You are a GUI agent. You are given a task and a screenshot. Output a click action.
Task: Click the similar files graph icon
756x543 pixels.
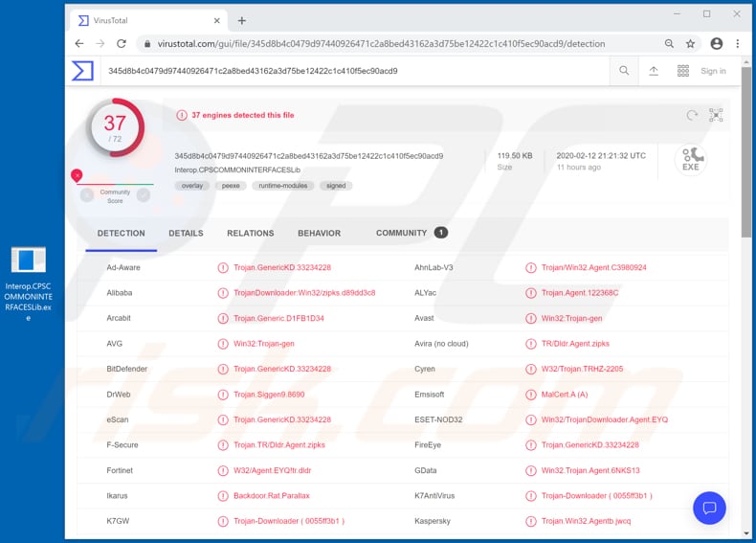pyautogui.click(x=716, y=115)
